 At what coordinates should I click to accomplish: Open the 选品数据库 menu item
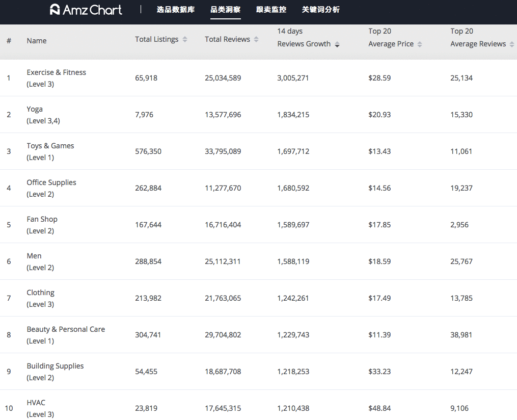[x=175, y=10]
